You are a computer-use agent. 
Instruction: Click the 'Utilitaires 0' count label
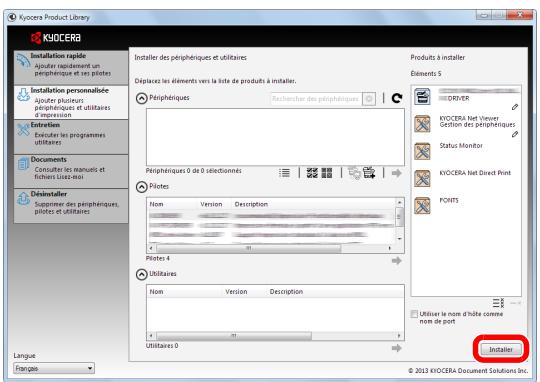(x=162, y=345)
